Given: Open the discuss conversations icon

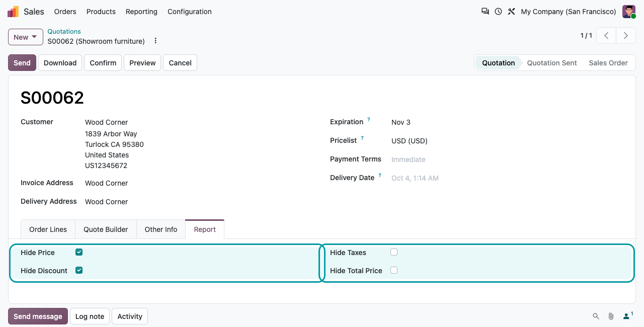Looking at the screenshot, I should [x=485, y=12].
